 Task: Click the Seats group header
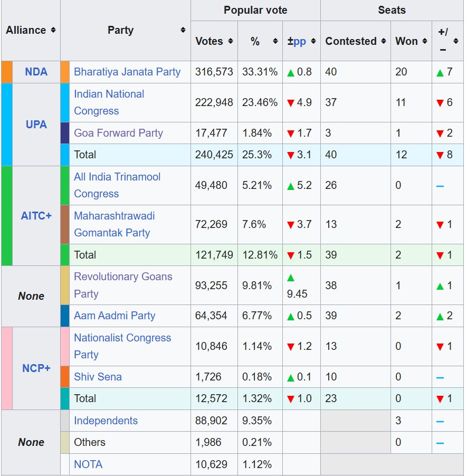point(392,11)
